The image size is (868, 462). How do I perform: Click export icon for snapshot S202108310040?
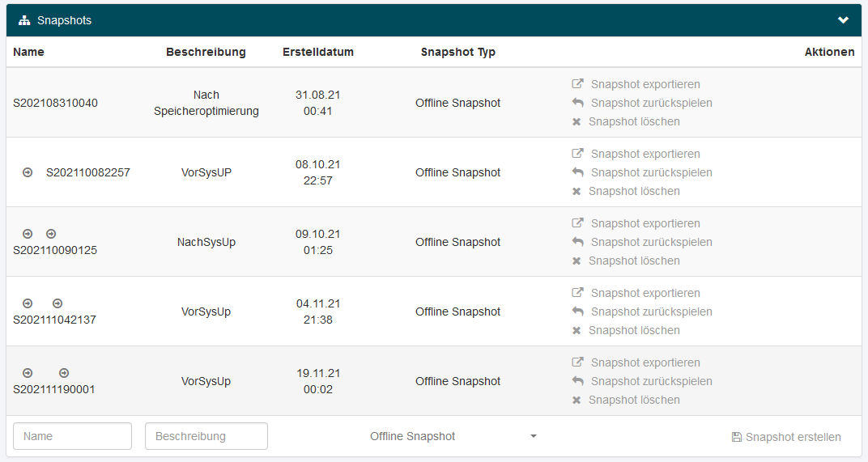click(577, 84)
